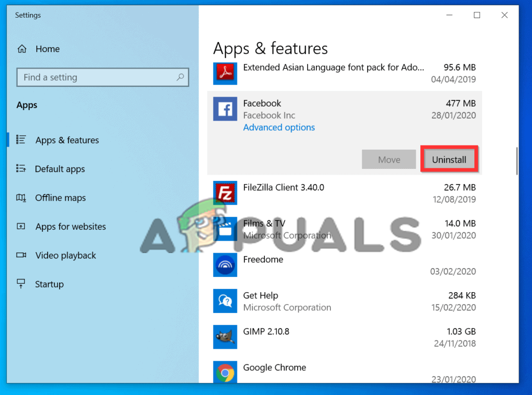Viewport: 532px width, 395px height.
Task: Click the Default apps sidebar icon
Action: coord(21,168)
